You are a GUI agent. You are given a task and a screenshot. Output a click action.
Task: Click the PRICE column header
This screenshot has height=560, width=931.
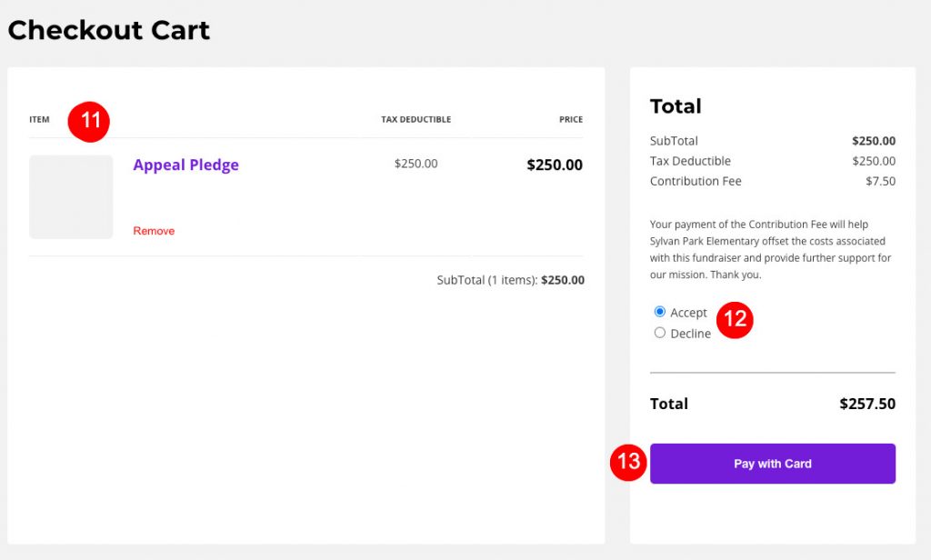click(571, 119)
